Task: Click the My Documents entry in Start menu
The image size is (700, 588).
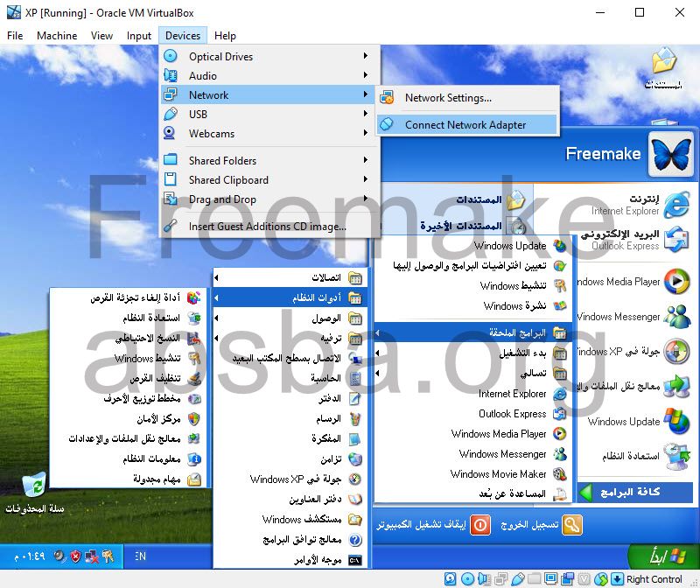Action: click(491, 199)
